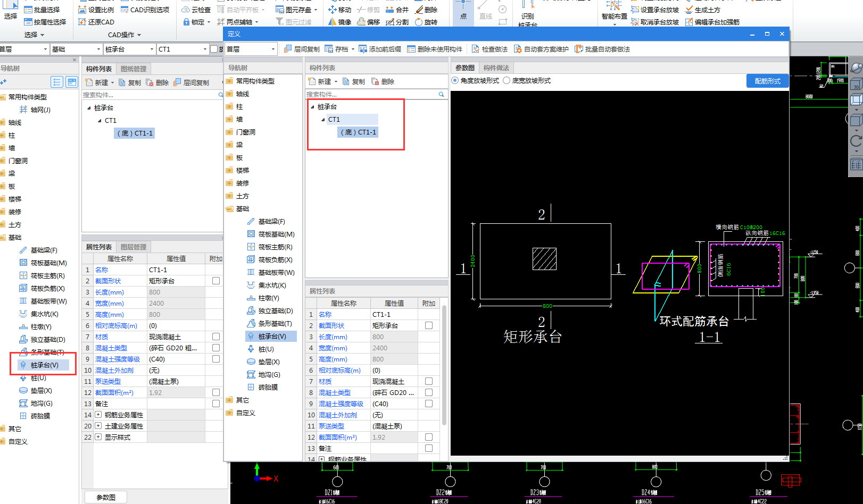Expand 钢筋业务属性 row in left property list

(98, 415)
